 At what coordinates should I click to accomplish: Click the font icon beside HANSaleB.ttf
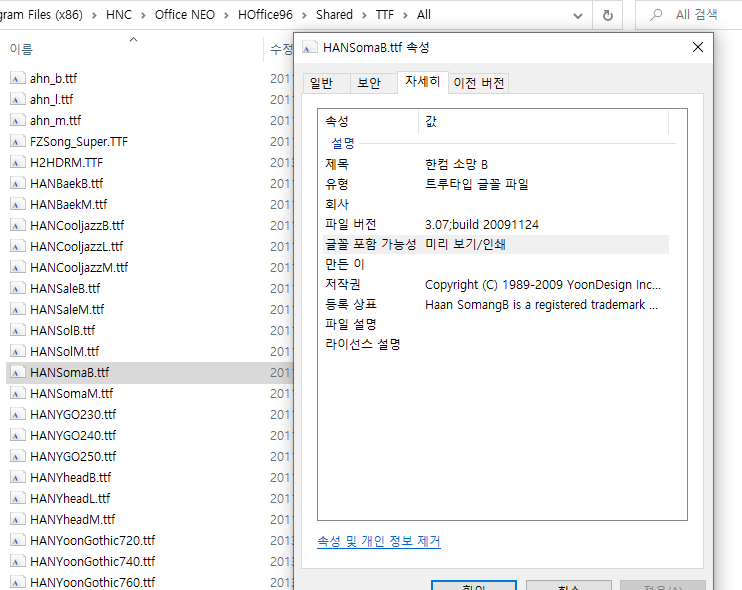(x=18, y=289)
